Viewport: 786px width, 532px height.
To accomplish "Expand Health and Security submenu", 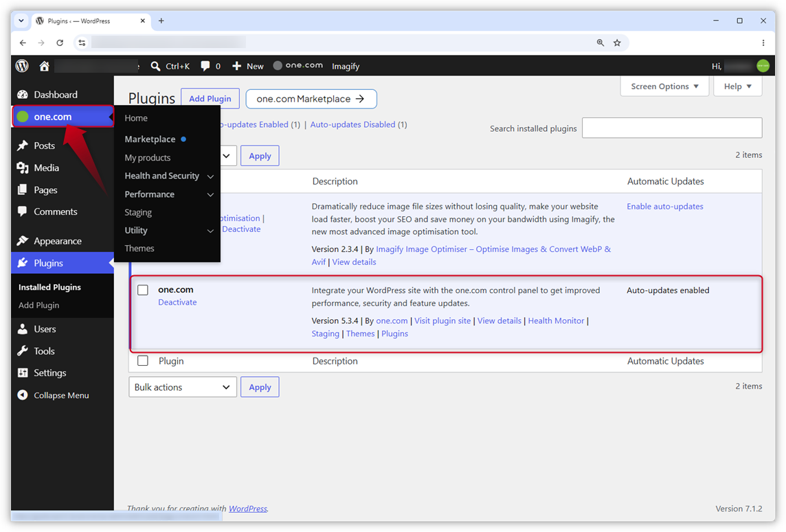I will click(210, 176).
